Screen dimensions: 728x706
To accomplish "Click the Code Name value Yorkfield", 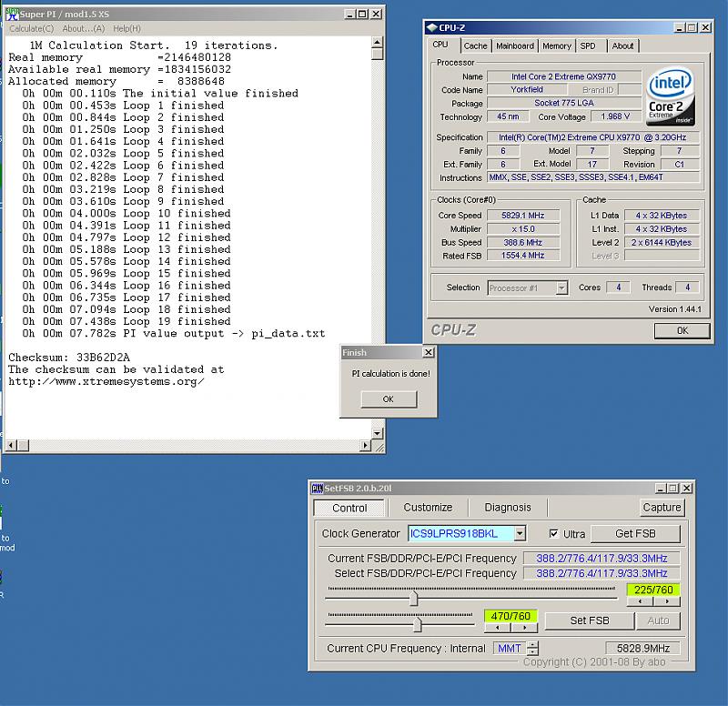I will 527,89.
